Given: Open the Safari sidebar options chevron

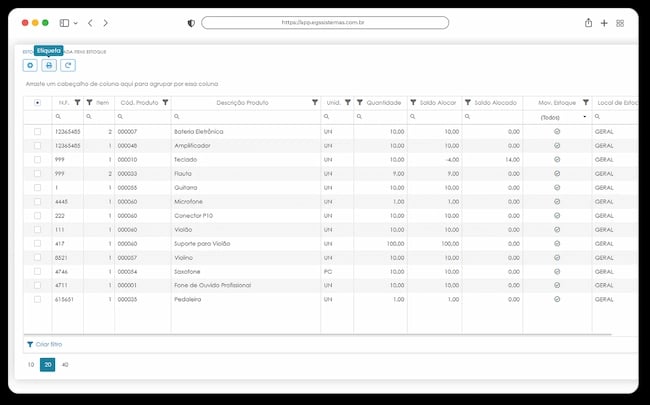Looking at the screenshot, I should 75,23.
